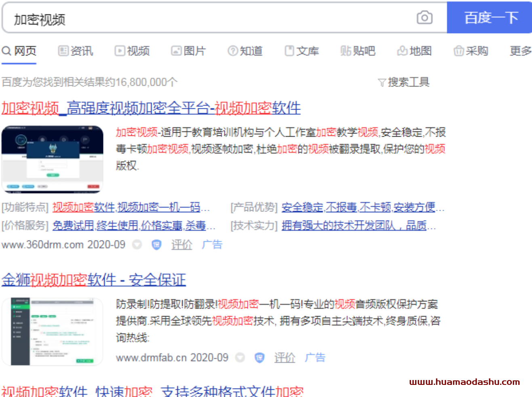Click 广告 label under 360drm result
Image resolution: width=532 pixels, height=397 pixels.
pyautogui.click(x=212, y=245)
